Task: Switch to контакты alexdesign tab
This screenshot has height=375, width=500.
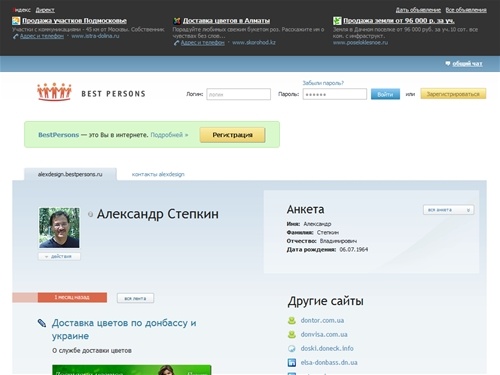Action: (158, 174)
